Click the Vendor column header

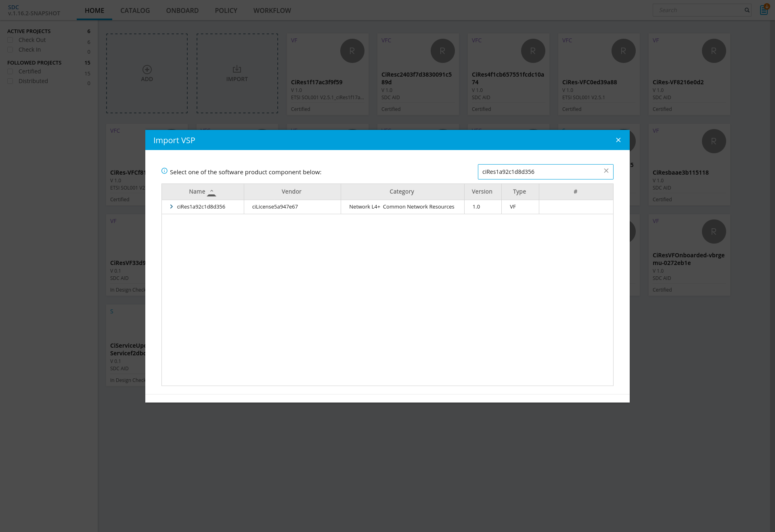click(291, 192)
